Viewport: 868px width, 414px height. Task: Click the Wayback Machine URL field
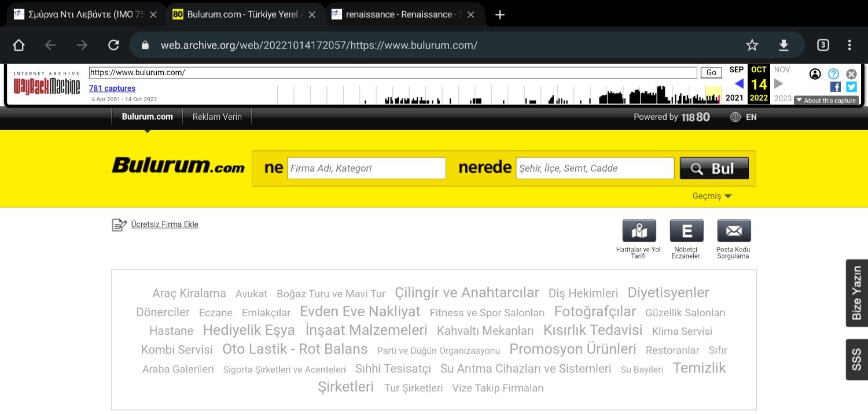[x=393, y=73]
